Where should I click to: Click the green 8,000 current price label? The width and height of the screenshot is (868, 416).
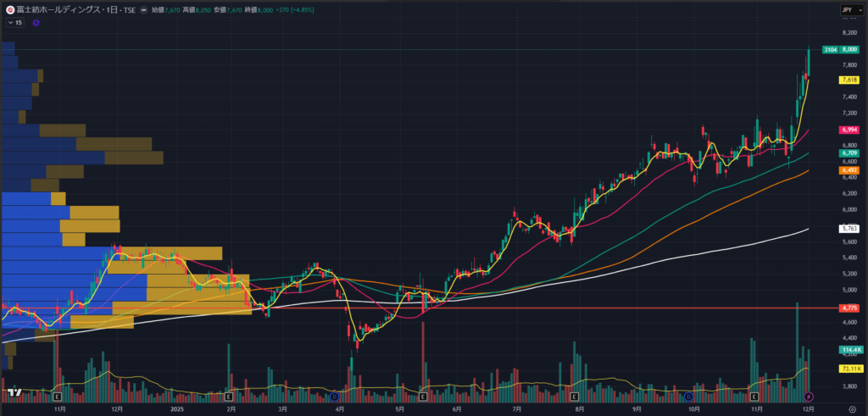click(849, 51)
